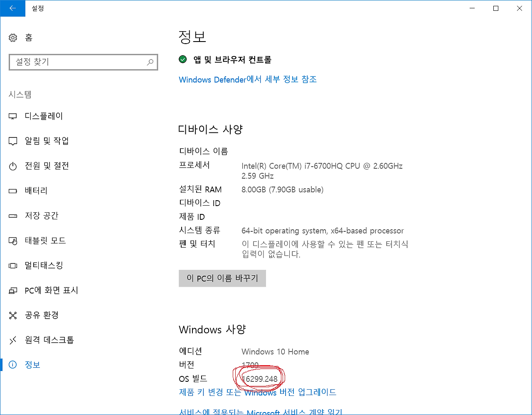Click the search magnifier inside 설정 찾기
Screen dimensions: 532x415
point(150,62)
